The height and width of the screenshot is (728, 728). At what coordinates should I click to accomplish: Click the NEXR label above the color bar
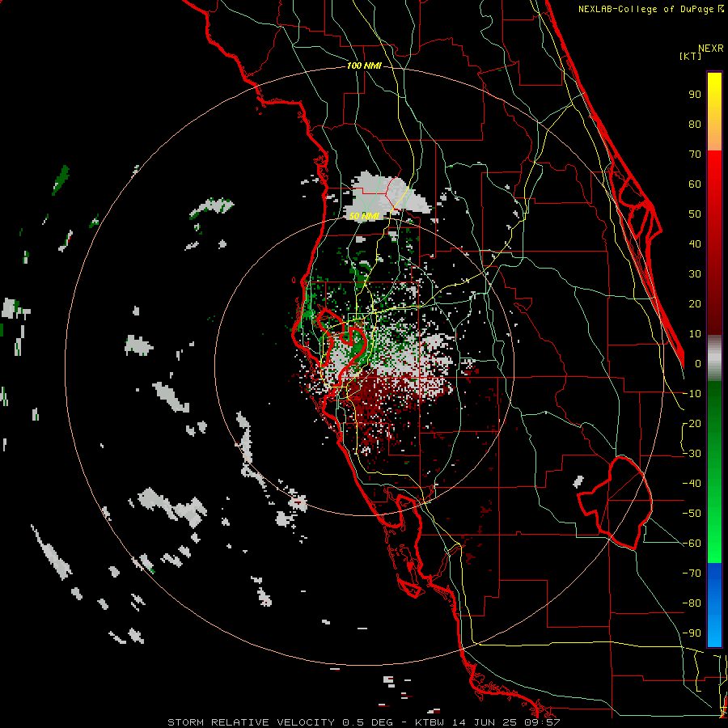(x=710, y=49)
